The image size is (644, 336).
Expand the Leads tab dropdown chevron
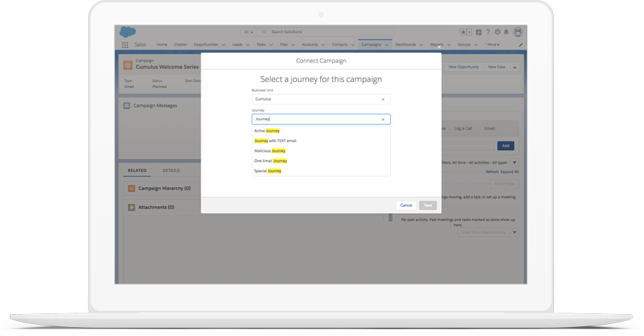(x=248, y=45)
